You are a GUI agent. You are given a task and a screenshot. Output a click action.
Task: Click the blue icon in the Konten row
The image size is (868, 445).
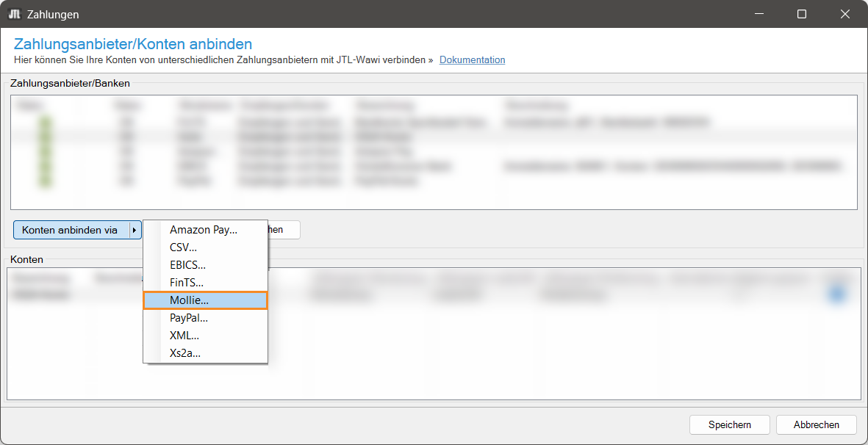click(x=836, y=294)
